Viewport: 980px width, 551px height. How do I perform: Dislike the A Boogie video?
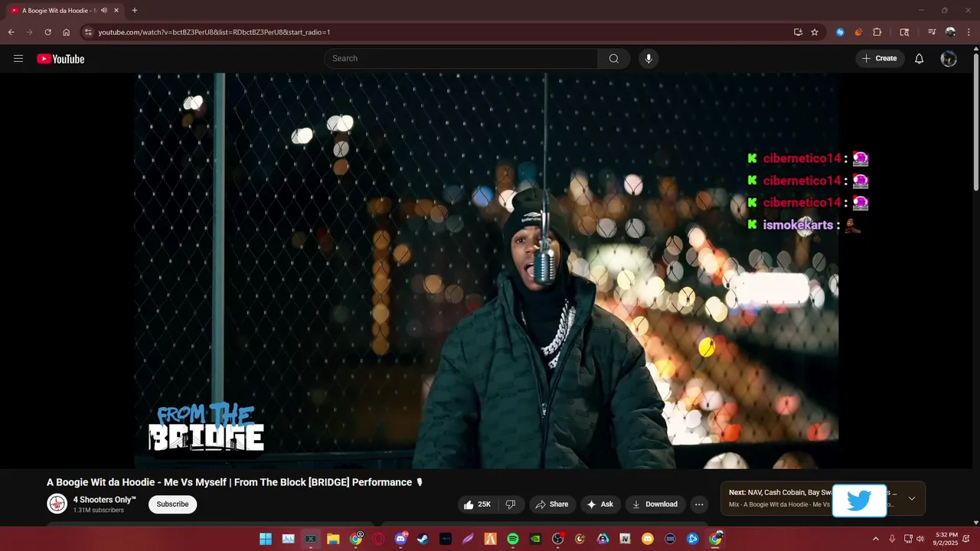point(510,504)
